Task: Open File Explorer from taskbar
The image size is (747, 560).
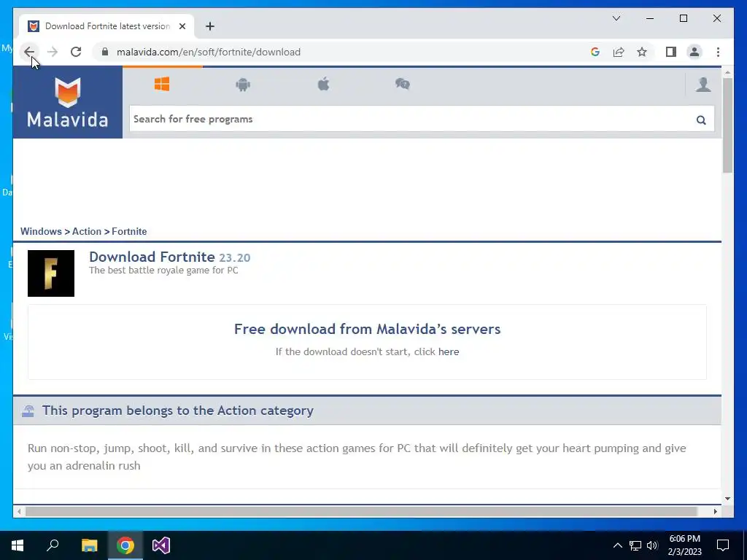Action: tap(89, 545)
